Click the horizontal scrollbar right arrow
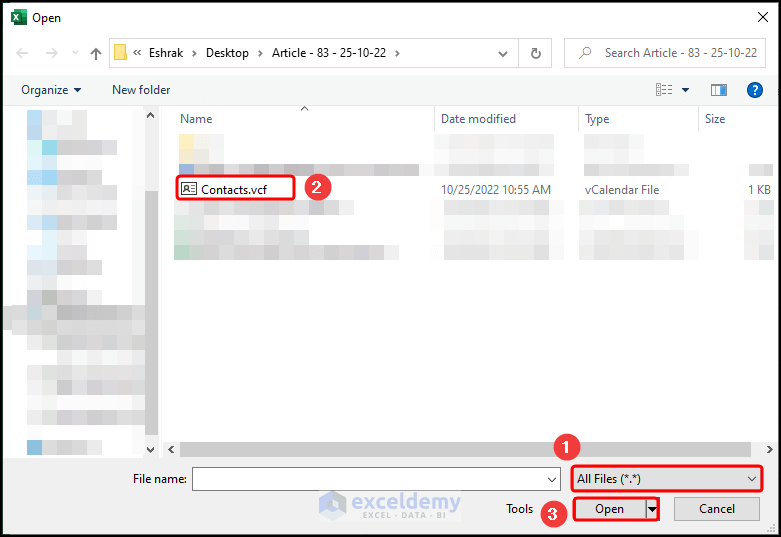This screenshot has width=781, height=537. (x=769, y=449)
